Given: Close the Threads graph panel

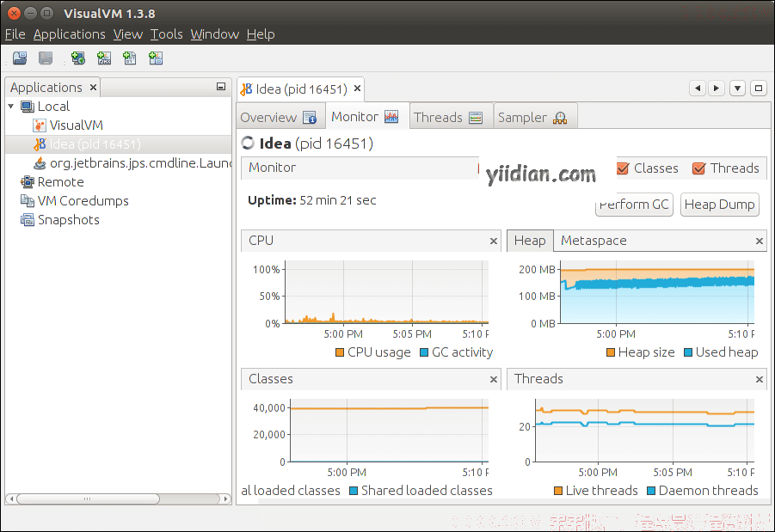Looking at the screenshot, I should (x=760, y=379).
